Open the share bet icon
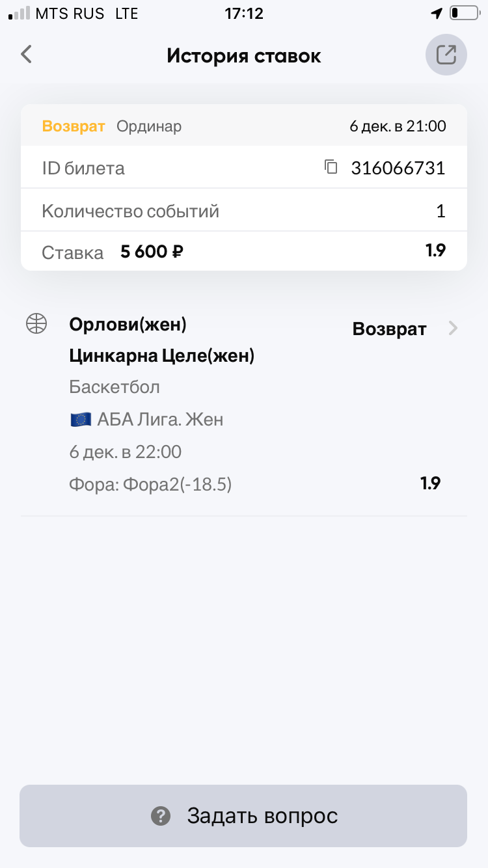 click(446, 55)
